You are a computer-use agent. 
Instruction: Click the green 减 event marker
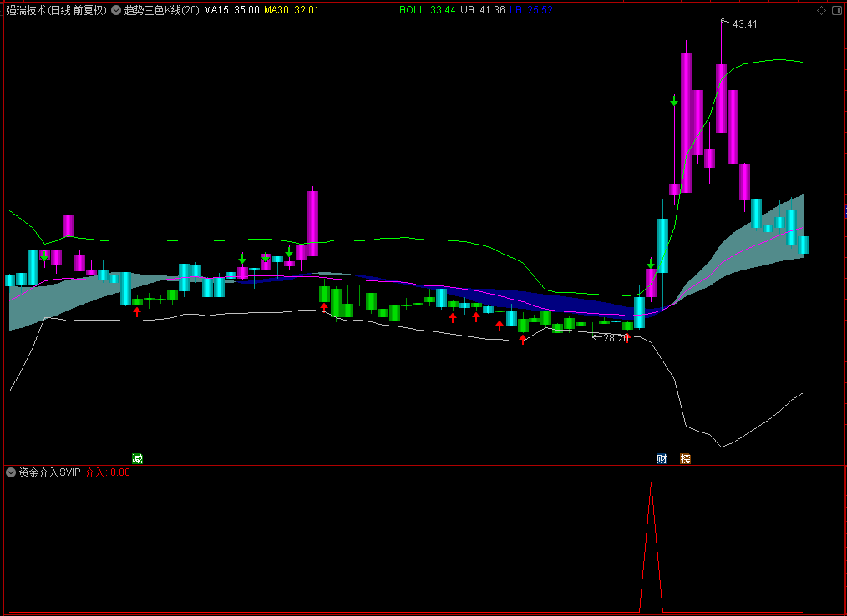pos(137,459)
